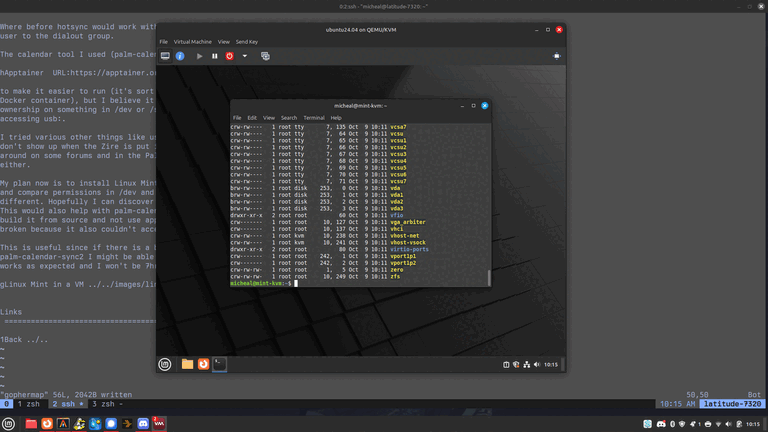Viewport: 768px width, 432px height.
Task: Show the graphical console view
Action: [165, 56]
